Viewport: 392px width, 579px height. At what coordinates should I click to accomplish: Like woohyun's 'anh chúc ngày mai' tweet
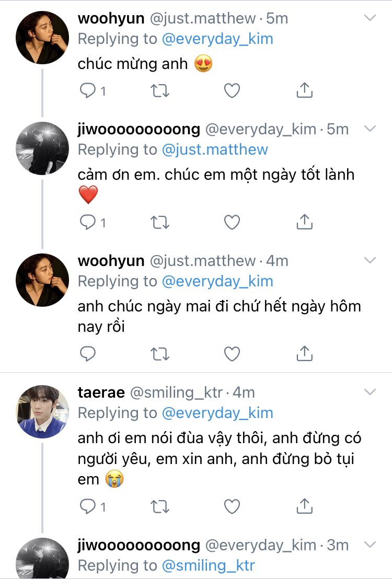(232, 354)
